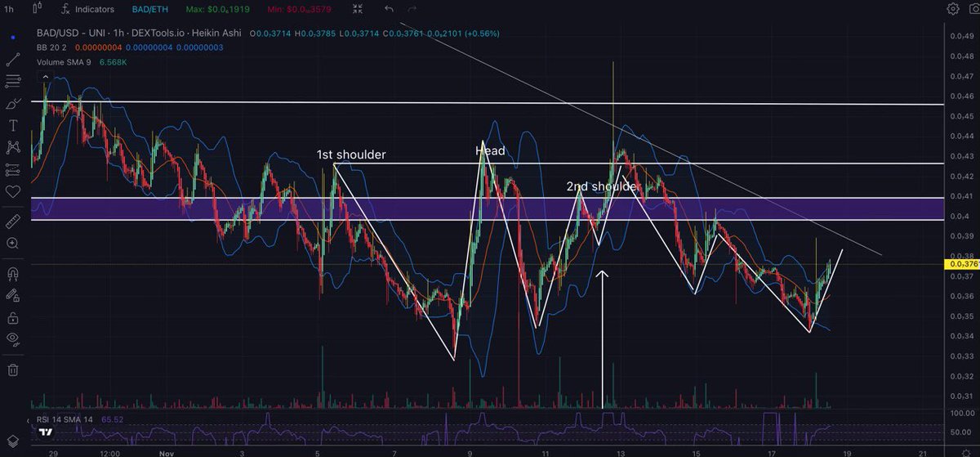Change the 1h timeframe interval

pos(10,9)
